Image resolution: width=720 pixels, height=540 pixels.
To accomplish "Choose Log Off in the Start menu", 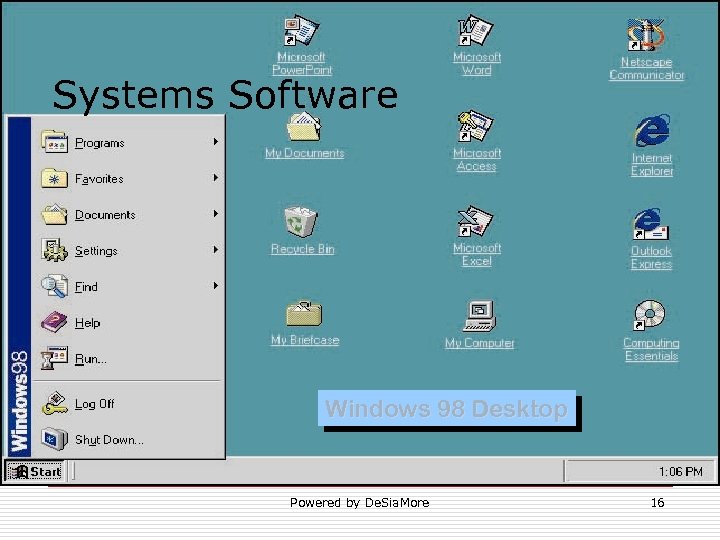I will coord(128,404).
